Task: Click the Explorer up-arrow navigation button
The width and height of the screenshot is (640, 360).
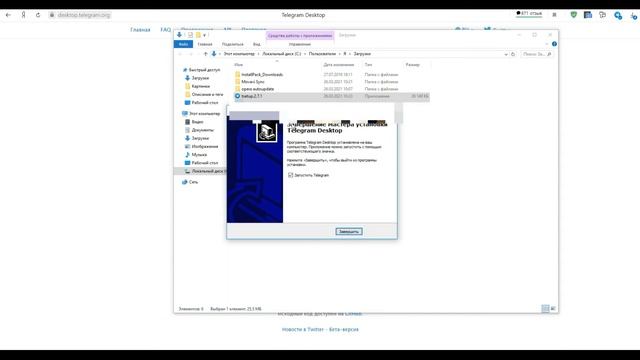Action: (x=205, y=54)
